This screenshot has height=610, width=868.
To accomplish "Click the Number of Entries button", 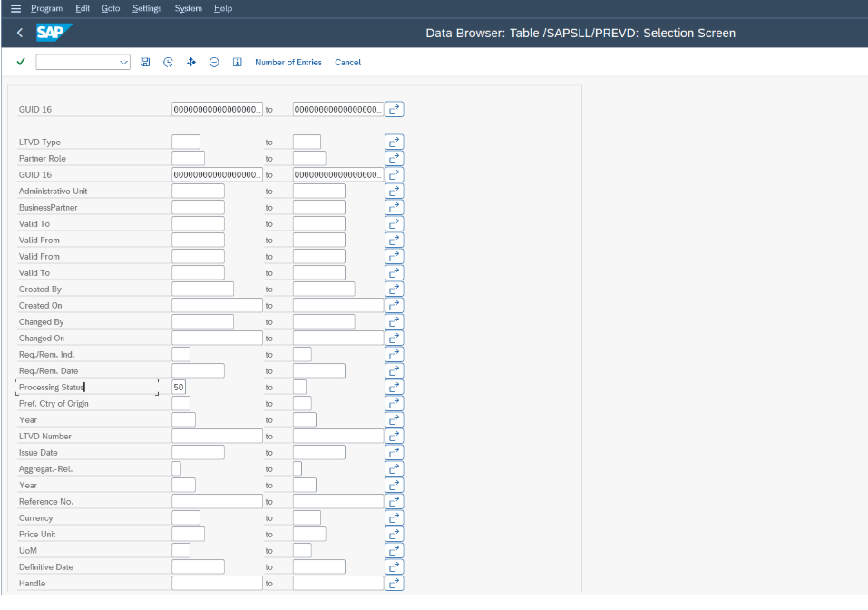I will tap(288, 62).
